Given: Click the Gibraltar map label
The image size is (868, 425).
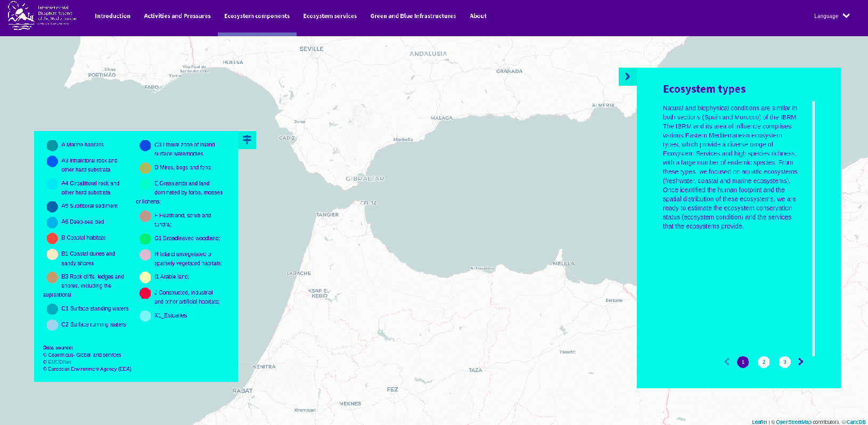Looking at the screenshot, I should 365,179.
